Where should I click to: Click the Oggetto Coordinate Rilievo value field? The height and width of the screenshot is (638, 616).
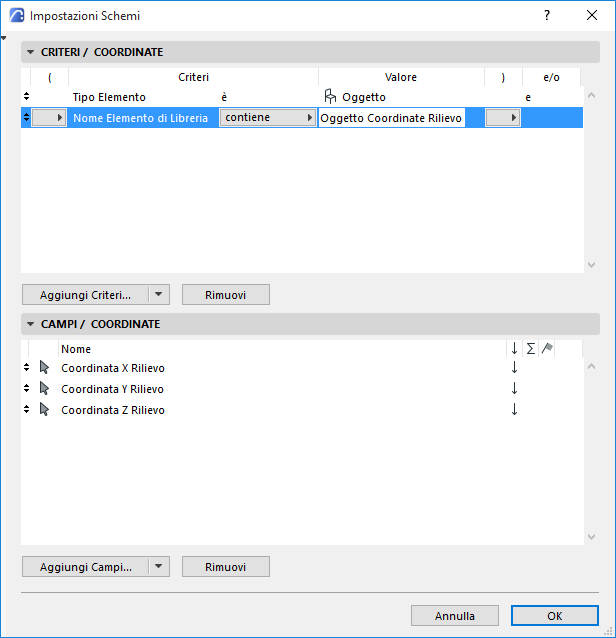[391, 118]
